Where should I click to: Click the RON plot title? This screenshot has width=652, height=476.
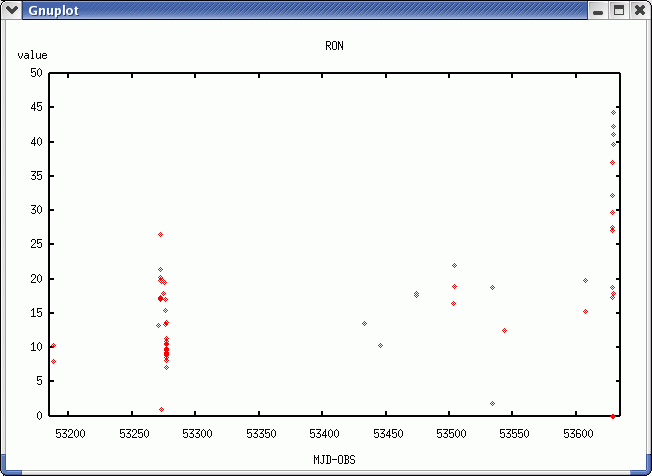tap(335, 46)
